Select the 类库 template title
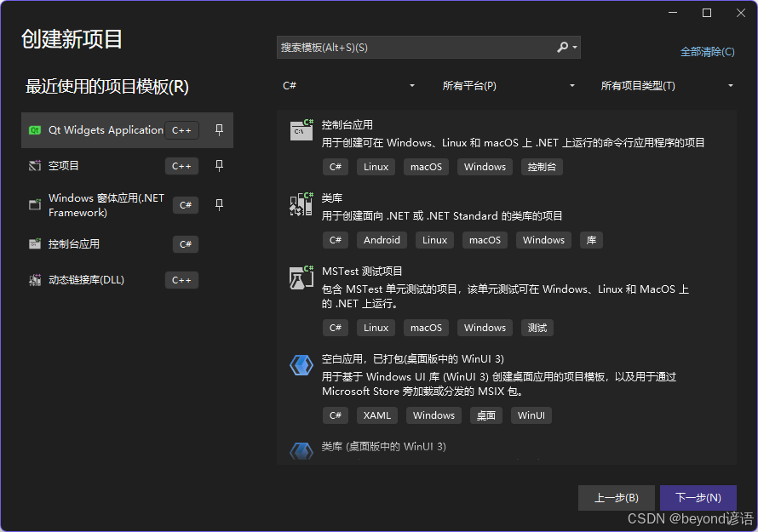The width and height of the screenshot is (758, 532). [332, 198]
